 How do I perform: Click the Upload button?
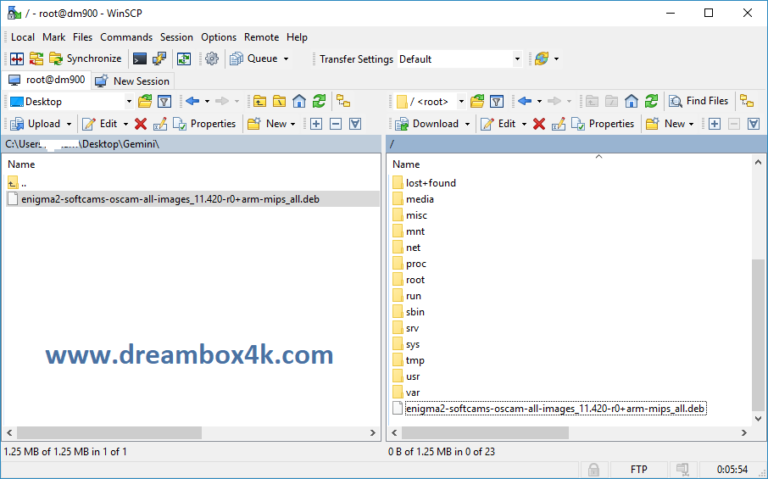(35, 124)
